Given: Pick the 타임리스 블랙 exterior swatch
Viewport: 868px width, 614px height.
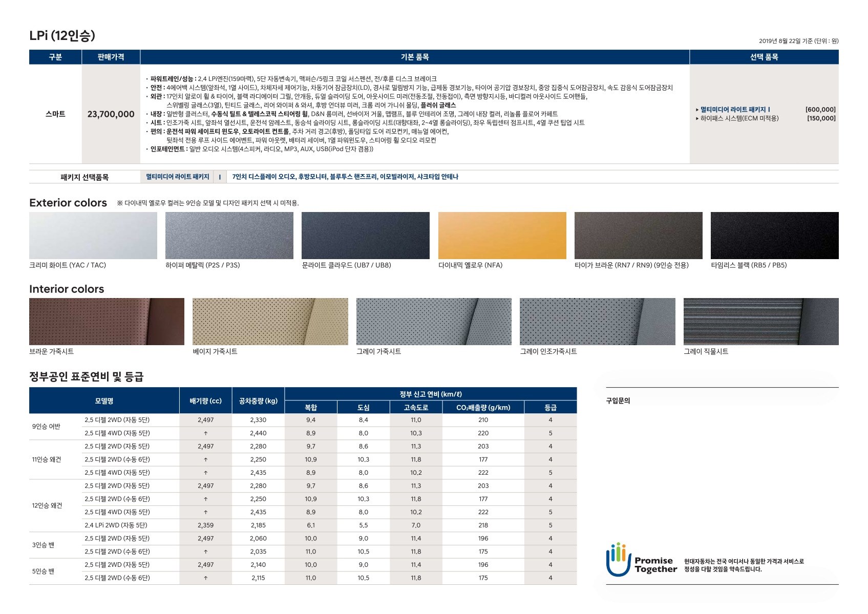Looking at the screenshot, I should pyautogui.click(x=774, y=236).
